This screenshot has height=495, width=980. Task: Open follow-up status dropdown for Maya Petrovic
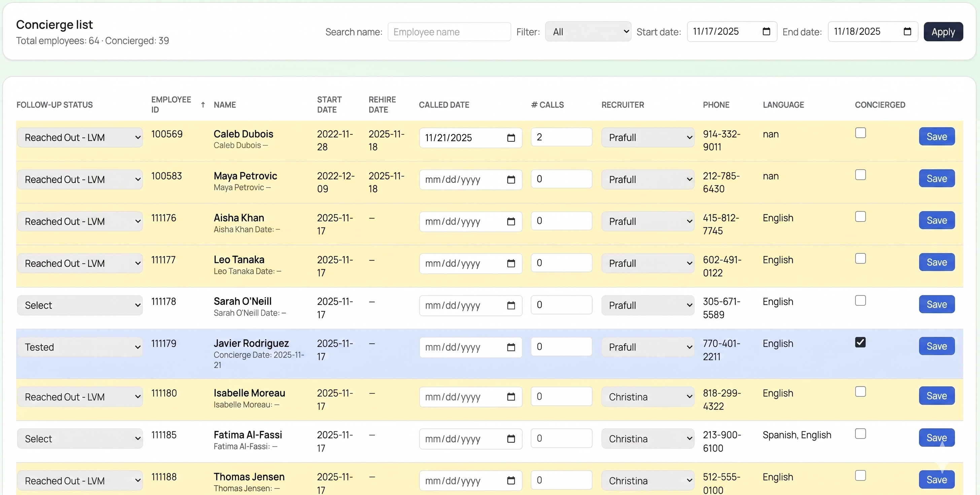pos(80,179)
